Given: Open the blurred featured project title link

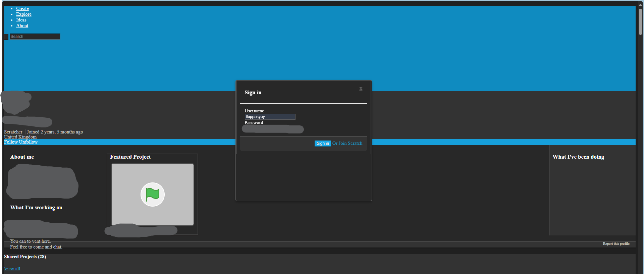Looking at the screenshot, I should pyautogui.click(x=141, y=231).
